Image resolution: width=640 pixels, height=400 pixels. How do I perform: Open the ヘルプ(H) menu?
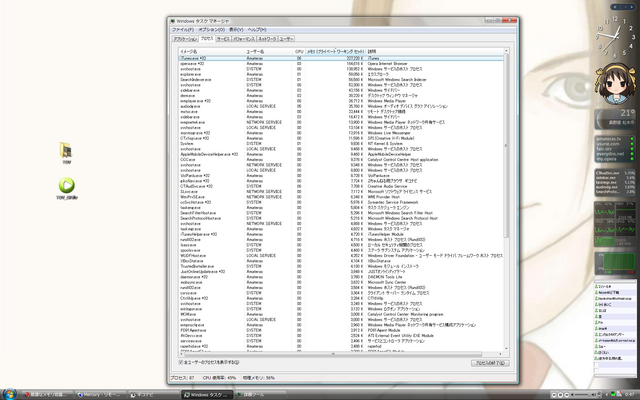point(257,30)
